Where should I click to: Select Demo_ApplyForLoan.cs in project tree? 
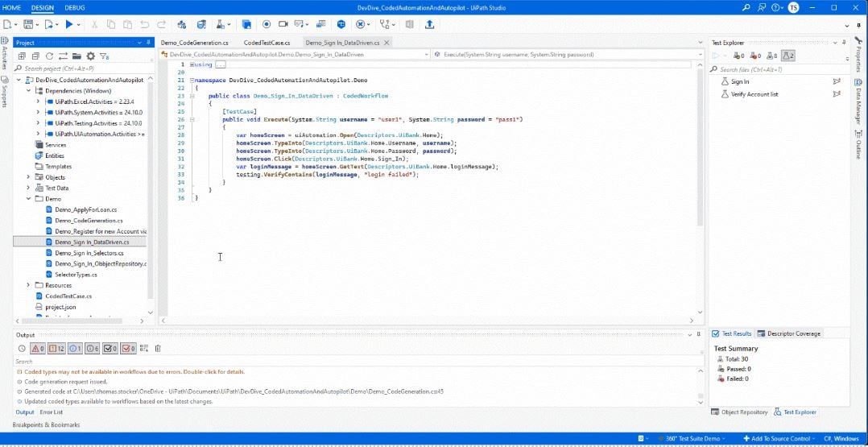[85, 210]
